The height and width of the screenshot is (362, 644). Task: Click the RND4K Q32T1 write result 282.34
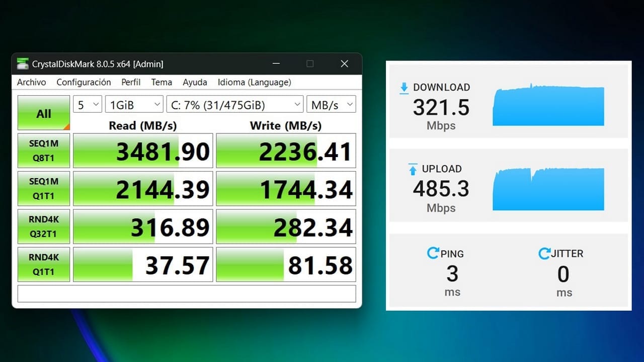pos(286,227)
